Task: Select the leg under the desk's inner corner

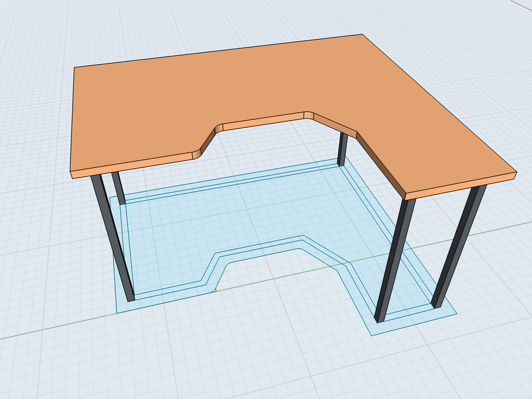Action: (343, 149)
